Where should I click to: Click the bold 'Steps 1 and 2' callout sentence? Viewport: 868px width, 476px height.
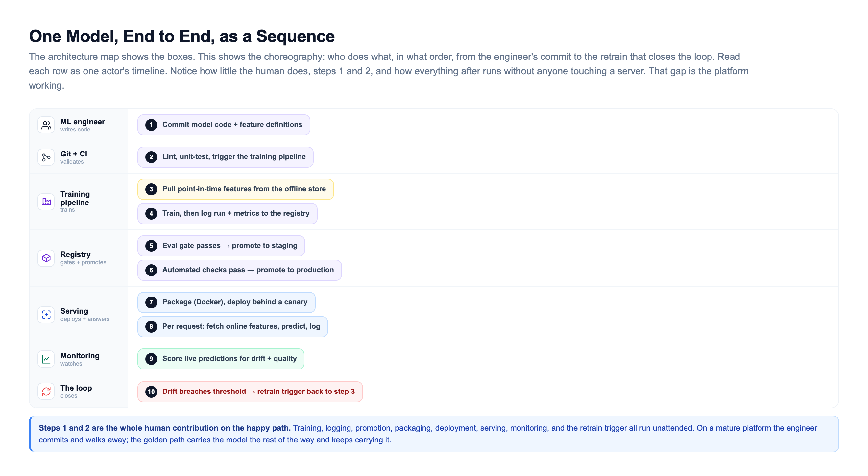pyautogui.click(x=164, y=428)
